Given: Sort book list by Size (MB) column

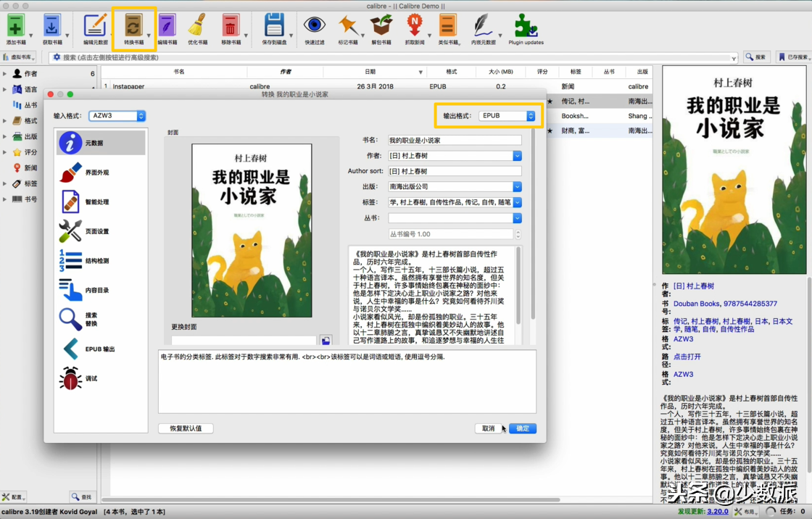Looking at the screenshot, I should pos(501,72).
